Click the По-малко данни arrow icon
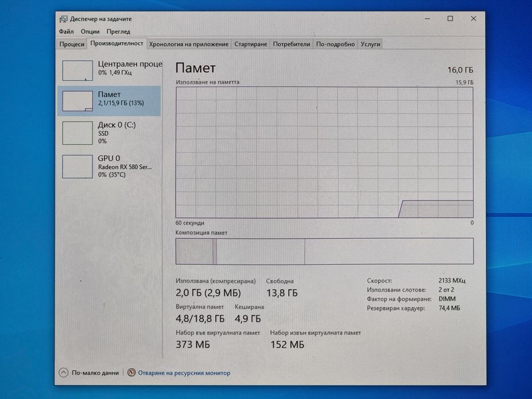 63,373
